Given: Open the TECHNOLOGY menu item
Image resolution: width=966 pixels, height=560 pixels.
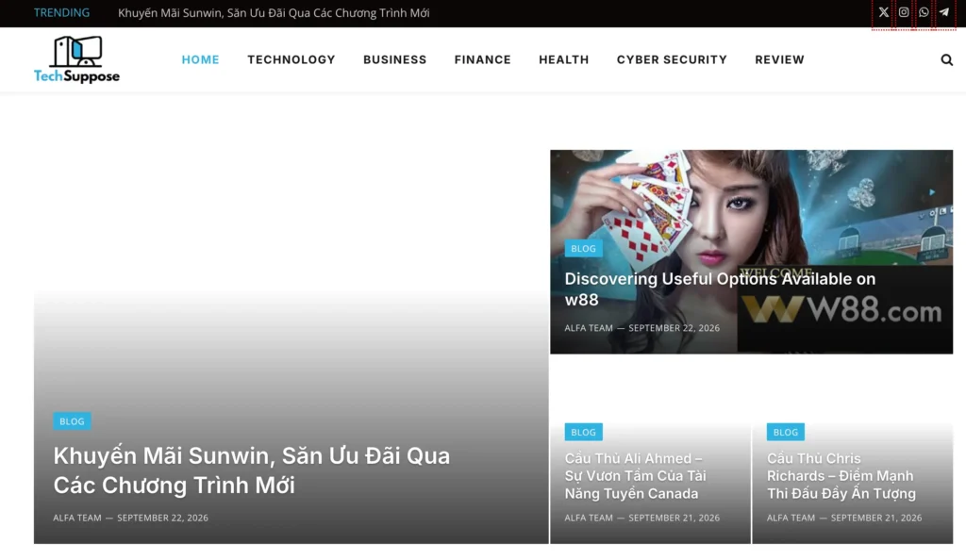Looking at the screenshot, I should (x=291, y=59).
